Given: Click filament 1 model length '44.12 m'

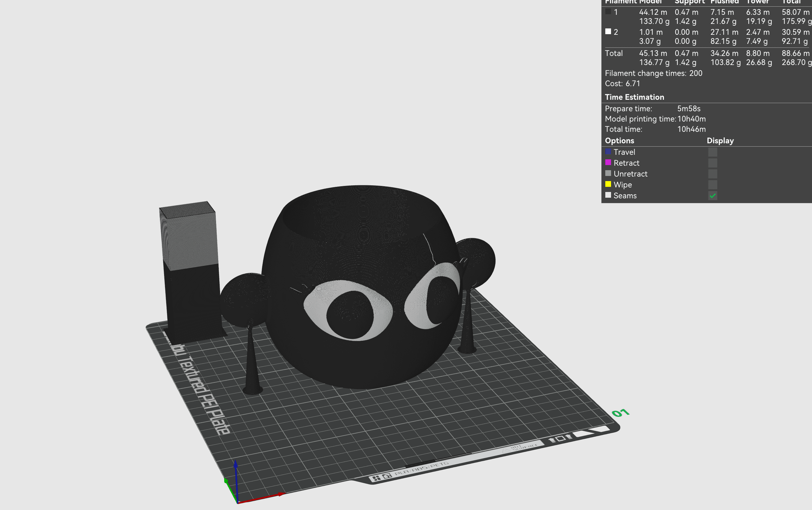Looking at the screenshot, I should tap(653, 12).
